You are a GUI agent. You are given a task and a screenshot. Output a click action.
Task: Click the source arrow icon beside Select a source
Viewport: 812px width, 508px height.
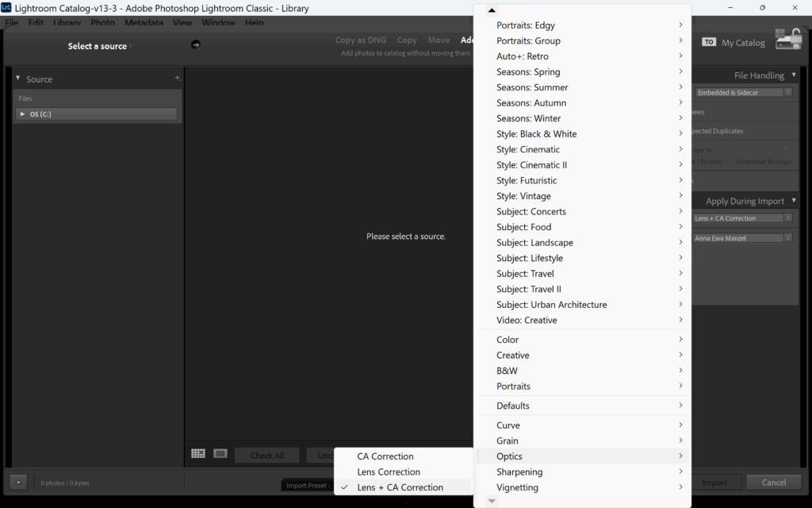(x=195, y=44)
